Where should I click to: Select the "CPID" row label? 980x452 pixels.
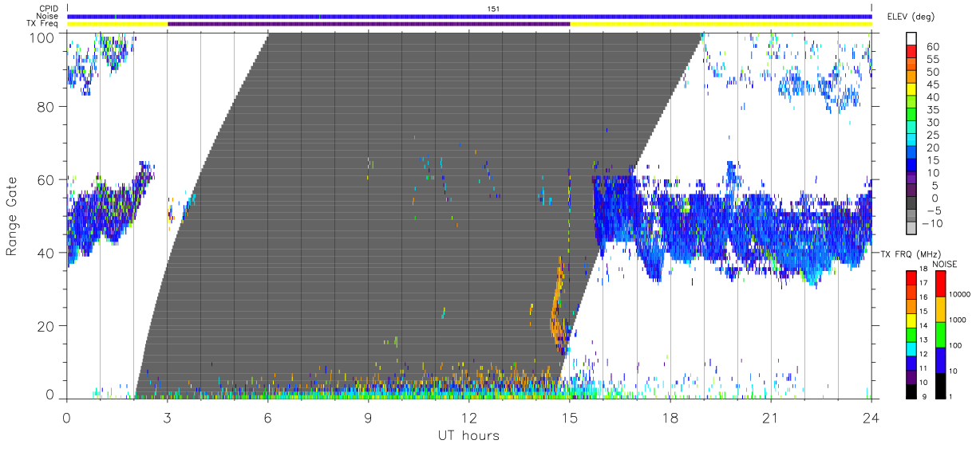[x=49, y=8]
